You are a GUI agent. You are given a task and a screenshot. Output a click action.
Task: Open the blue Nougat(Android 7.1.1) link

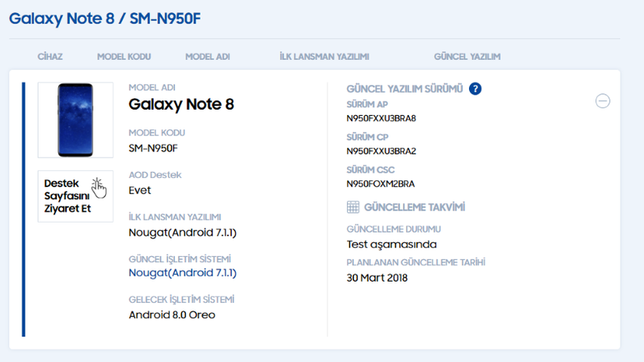pyautogui.click(x=183, y=273)
